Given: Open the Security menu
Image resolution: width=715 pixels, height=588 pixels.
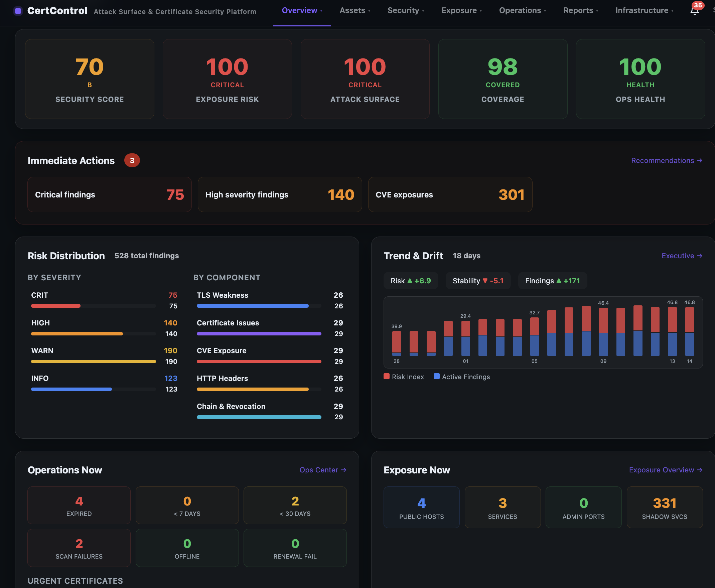Looking at the screenshot, I should pyautogui.click(x=405, y=10).
